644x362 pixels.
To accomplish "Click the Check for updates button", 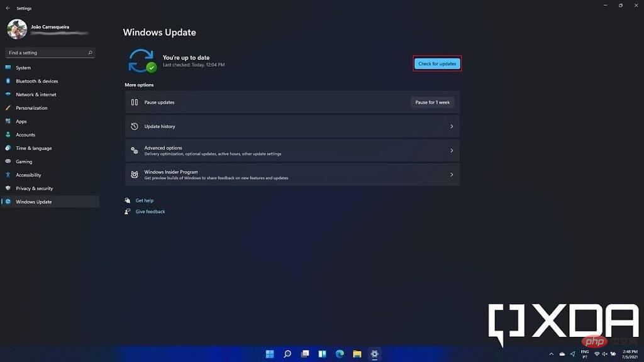I will pos(436,63).
